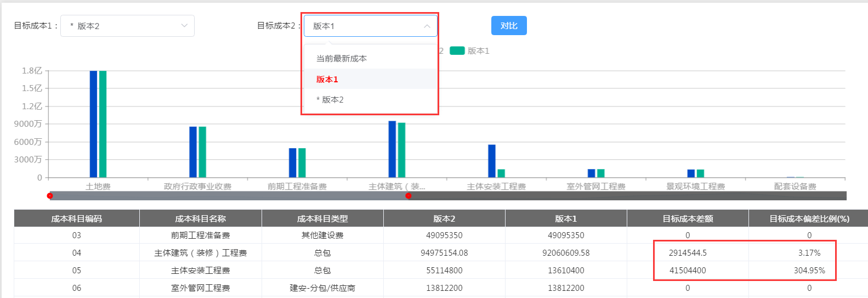Click the up chevron in 目标成本2 selector
This screenshot has height=298, width=868.
tap(427, 26)
